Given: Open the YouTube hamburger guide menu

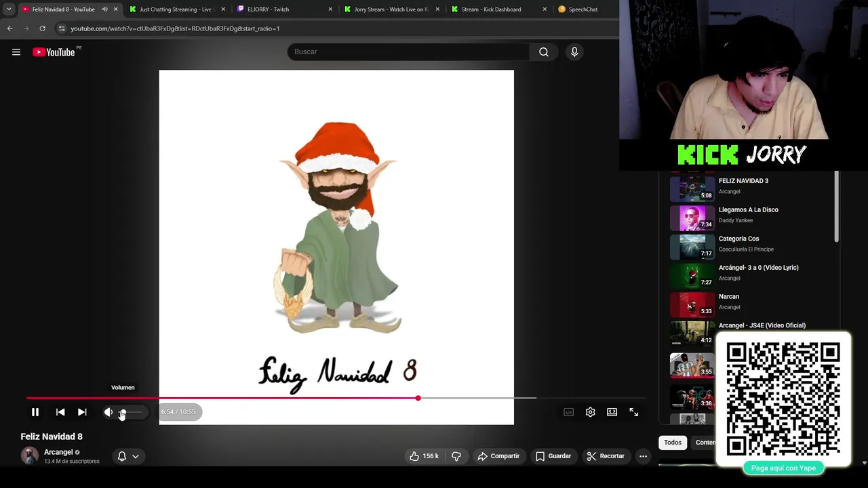Looking at the screenshot, I should click(16, 52).
